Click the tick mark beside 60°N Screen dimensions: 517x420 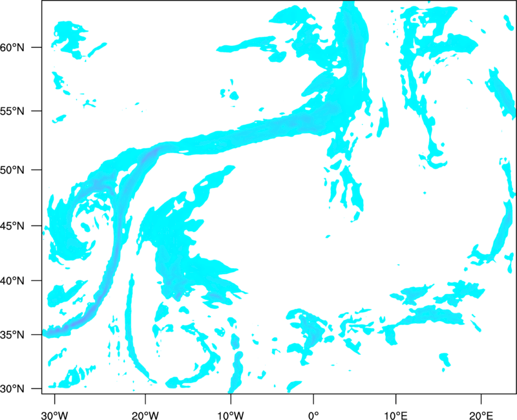point(37,47)
